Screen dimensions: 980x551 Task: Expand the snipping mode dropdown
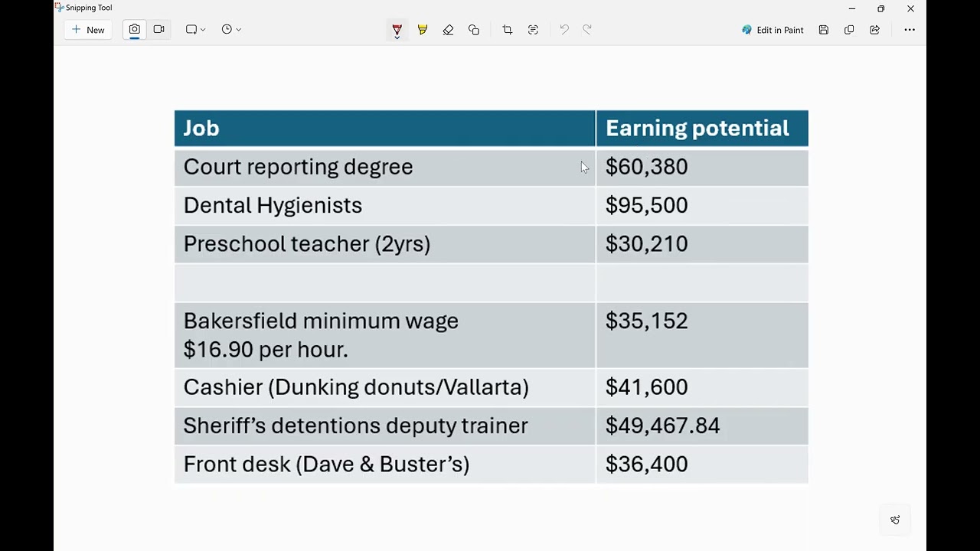click(195, 30)
